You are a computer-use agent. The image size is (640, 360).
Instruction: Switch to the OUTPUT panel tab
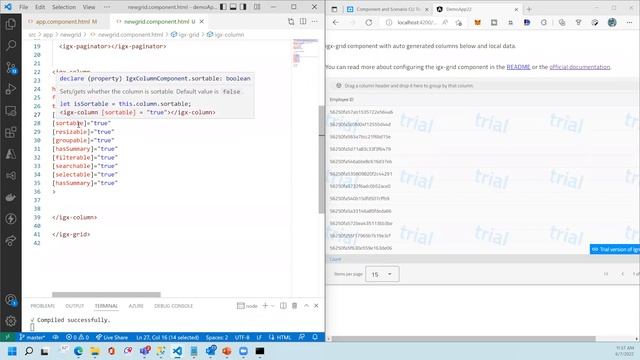(x=74, y=306)
